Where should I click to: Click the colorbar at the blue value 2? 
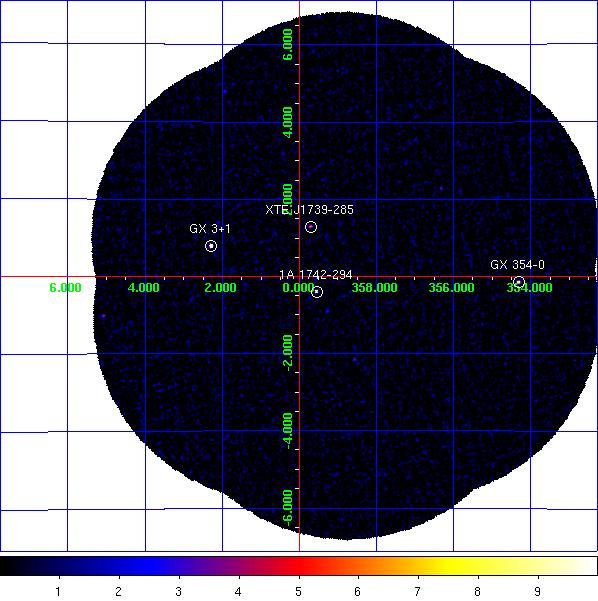(119, 566)
